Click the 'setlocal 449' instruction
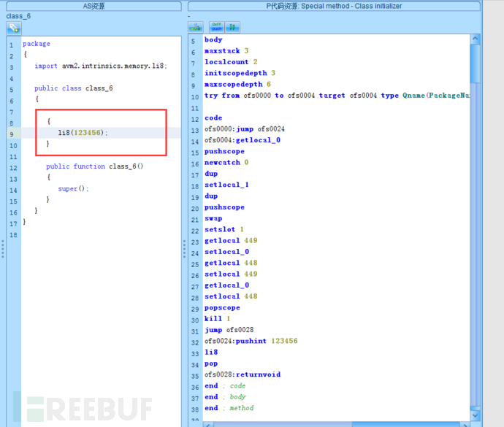 tap(231, 274)
